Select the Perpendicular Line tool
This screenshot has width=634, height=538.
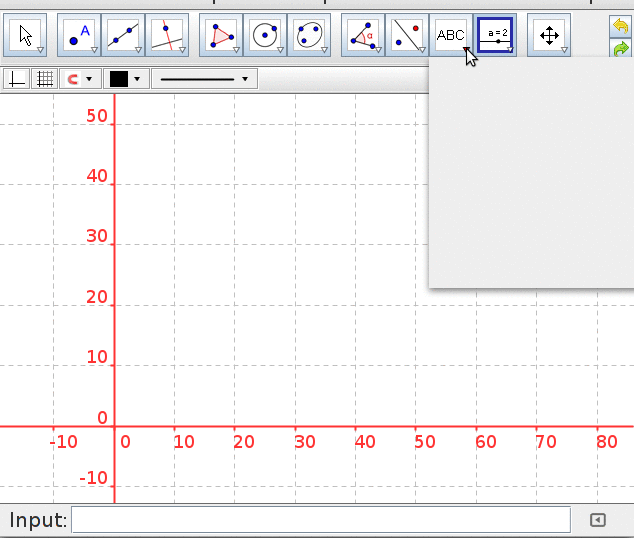(x=167, y=35)
